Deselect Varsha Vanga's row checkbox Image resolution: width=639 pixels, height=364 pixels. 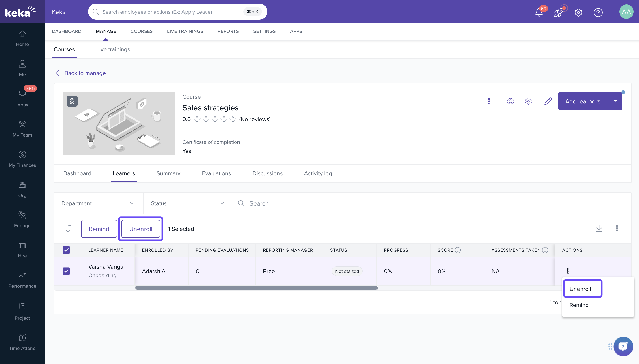pos(66,271)
